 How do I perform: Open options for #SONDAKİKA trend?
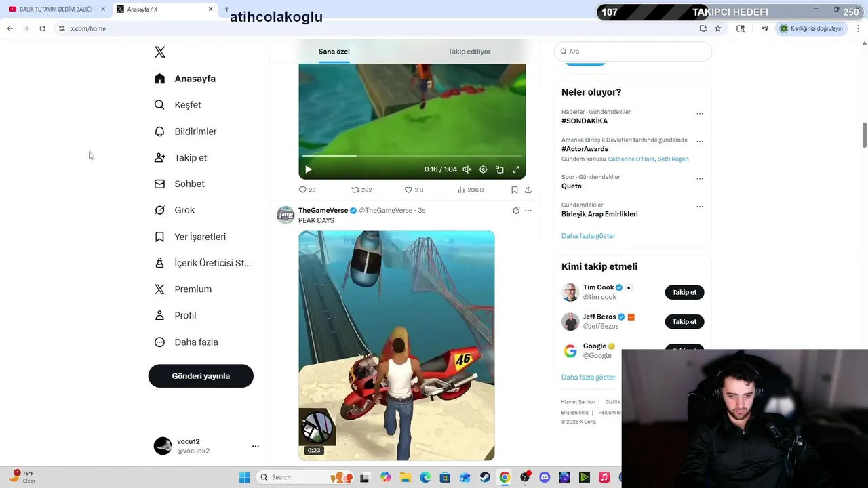(x=700, y=114)
